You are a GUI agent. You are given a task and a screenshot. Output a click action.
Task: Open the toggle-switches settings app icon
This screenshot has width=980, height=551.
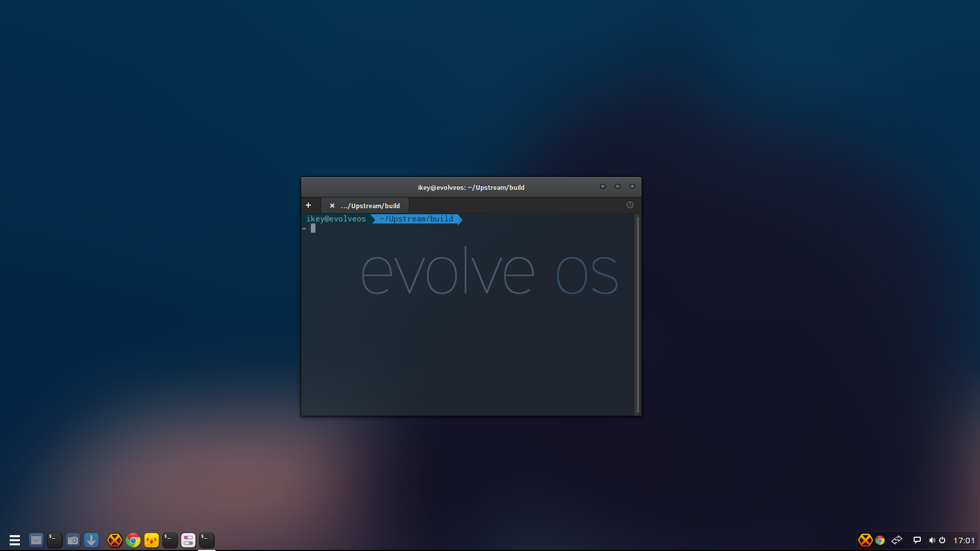click(x=188, y=540)
